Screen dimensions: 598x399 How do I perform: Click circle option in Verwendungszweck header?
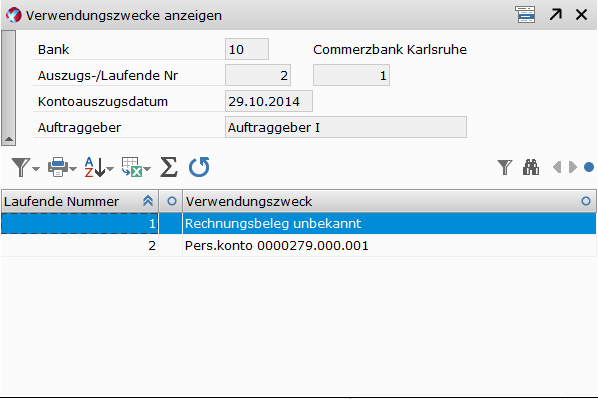[586, 201]
